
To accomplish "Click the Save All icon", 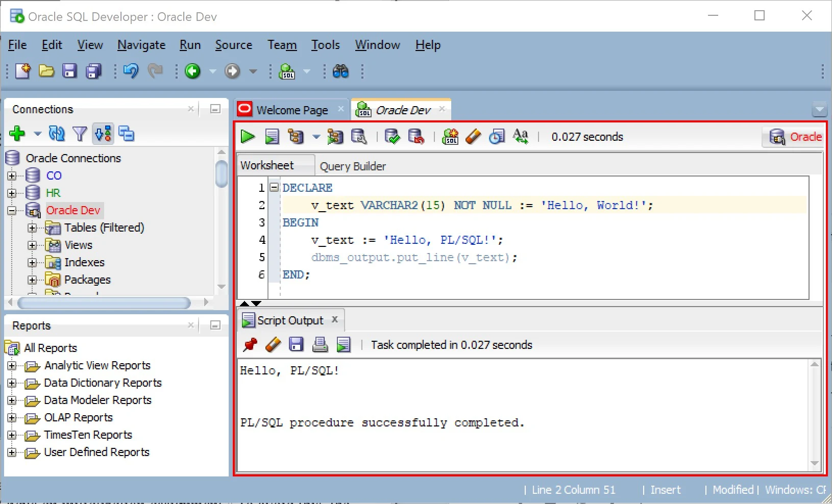I will [93, 71].
